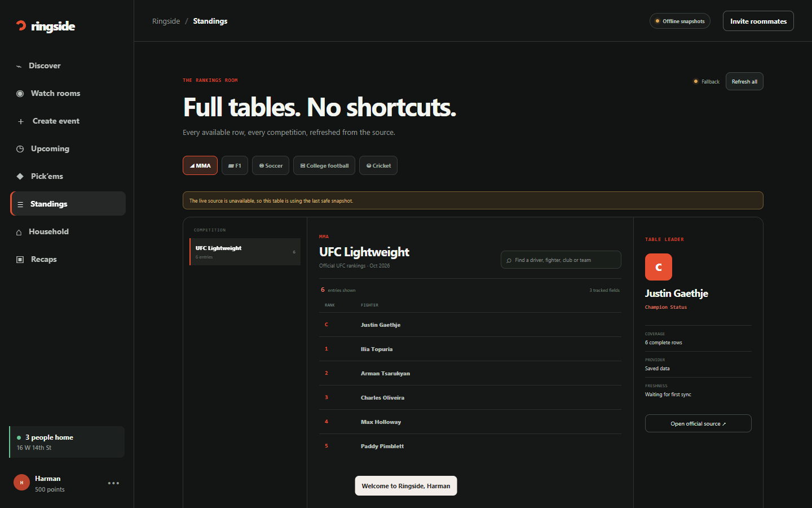This screenshot has height=508, width=812.
Task: Click the Standings breadcrumb text
Action: click(210, 21)
